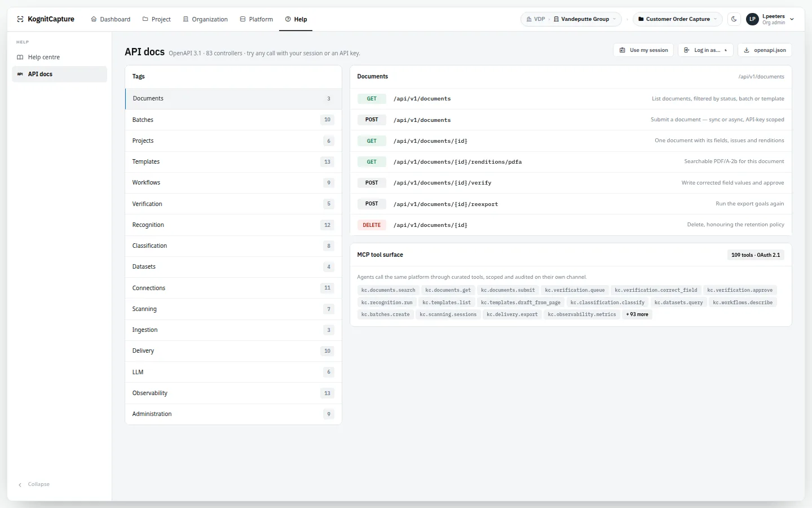Select API docs in the sidebar

[x=59, y=74]
